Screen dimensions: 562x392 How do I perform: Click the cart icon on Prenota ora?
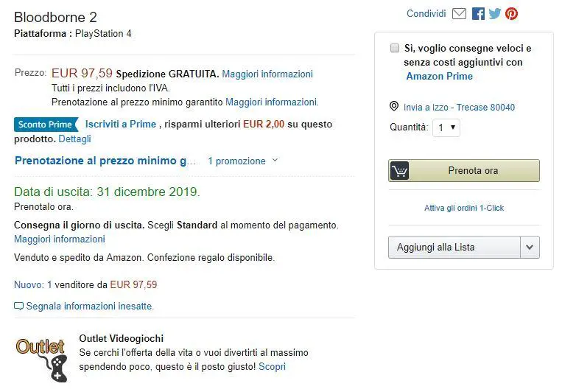399,171
